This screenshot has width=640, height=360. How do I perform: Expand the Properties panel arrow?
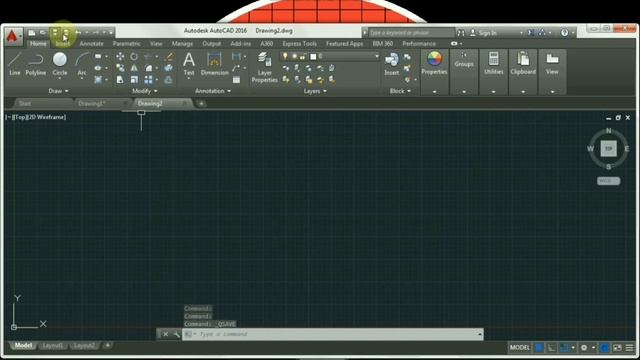(434, 92)
